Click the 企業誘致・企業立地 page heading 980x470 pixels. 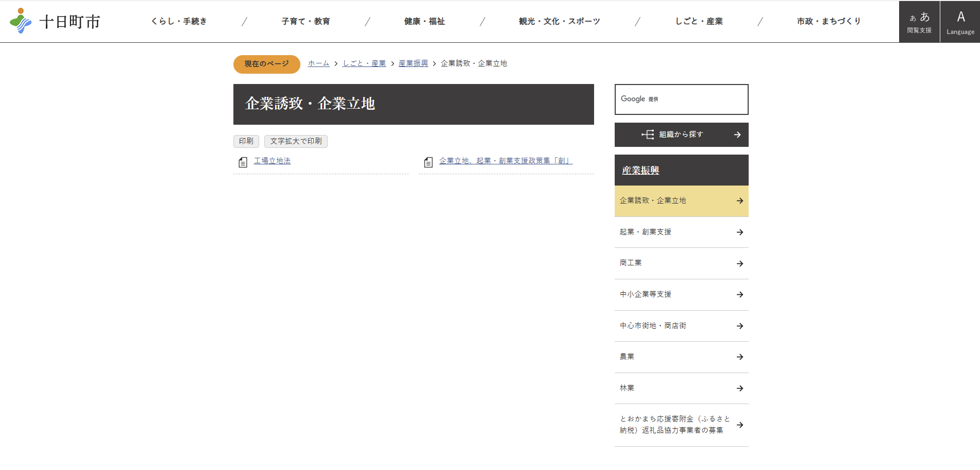coord(310,104)
